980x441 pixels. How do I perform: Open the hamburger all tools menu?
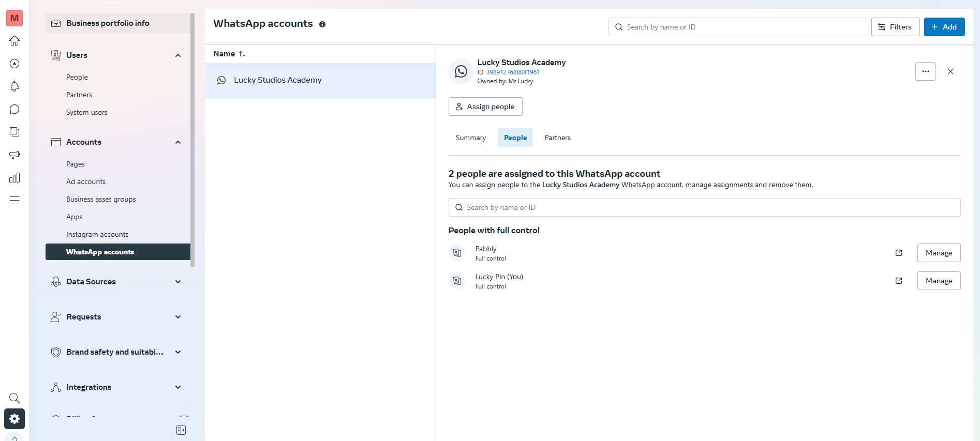(x=14, y=201)
